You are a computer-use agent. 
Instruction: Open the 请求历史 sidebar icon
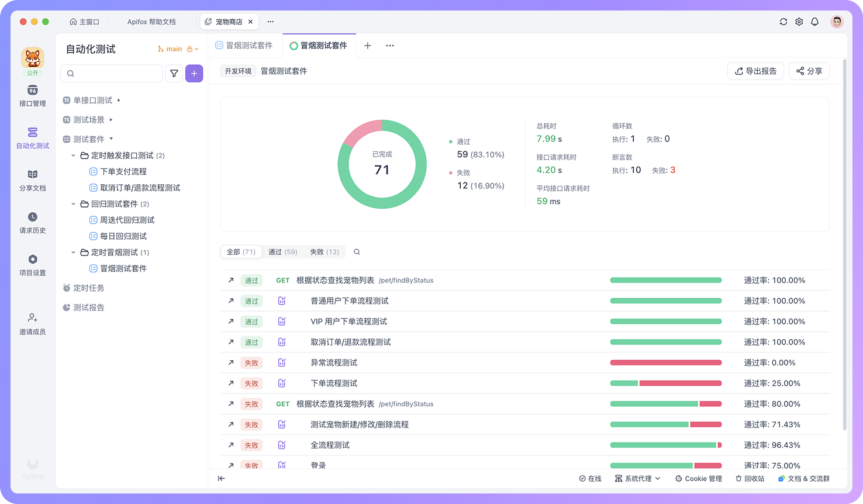32,223
